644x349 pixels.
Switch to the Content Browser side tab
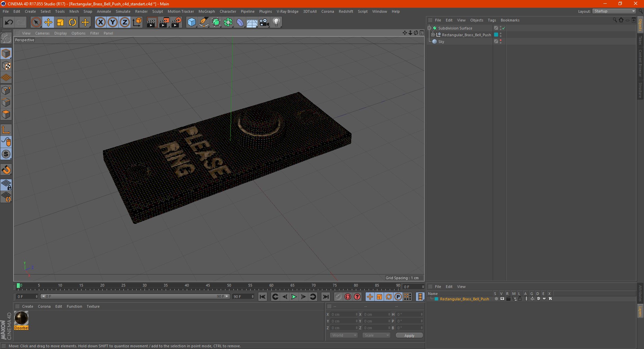point(640,63)
